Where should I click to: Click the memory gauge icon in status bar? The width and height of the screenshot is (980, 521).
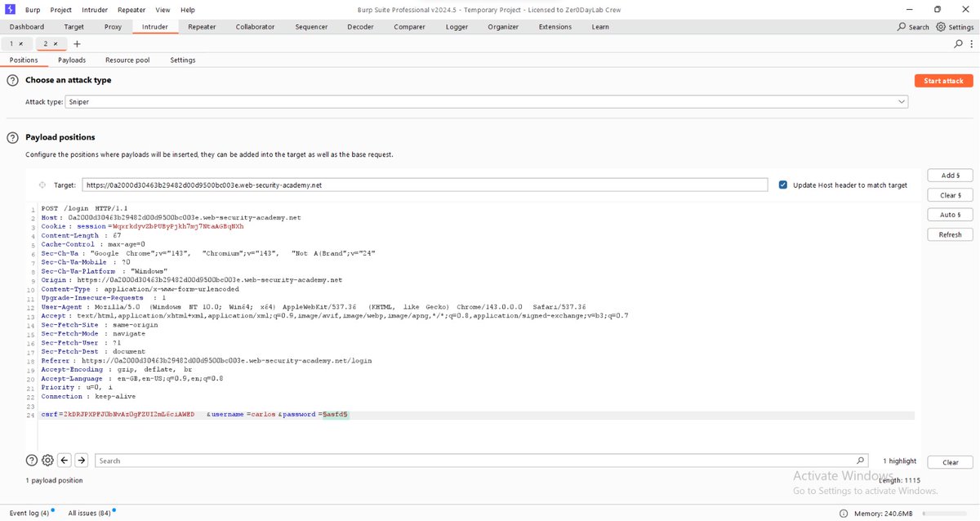coord(844,513)
